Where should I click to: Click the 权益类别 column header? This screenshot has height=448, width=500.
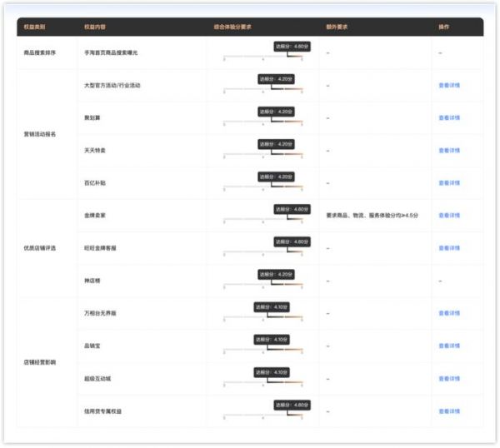[36, 27]
